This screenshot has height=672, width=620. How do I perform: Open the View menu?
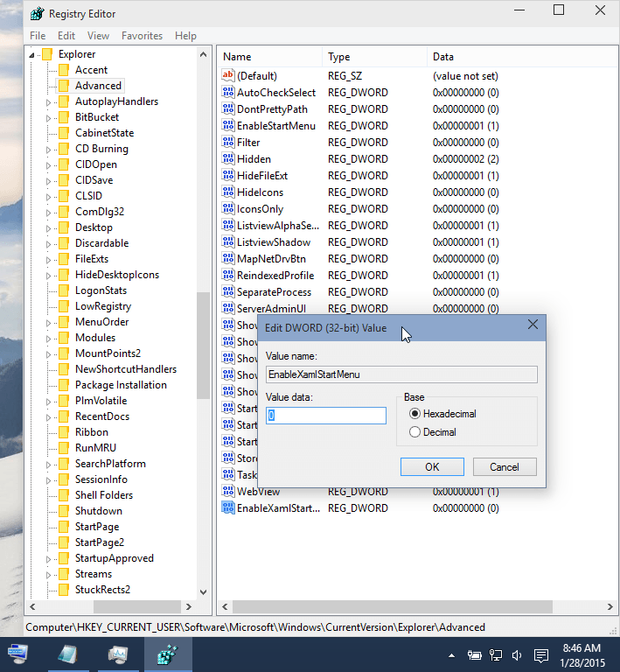click(x=98, y=36)
